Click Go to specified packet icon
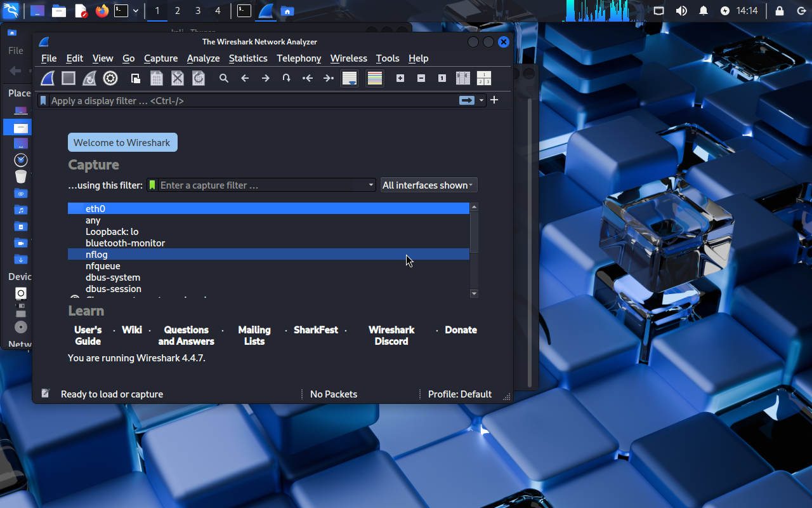Image resolution: width=812 pixels, height=508 pixels. 287,78
